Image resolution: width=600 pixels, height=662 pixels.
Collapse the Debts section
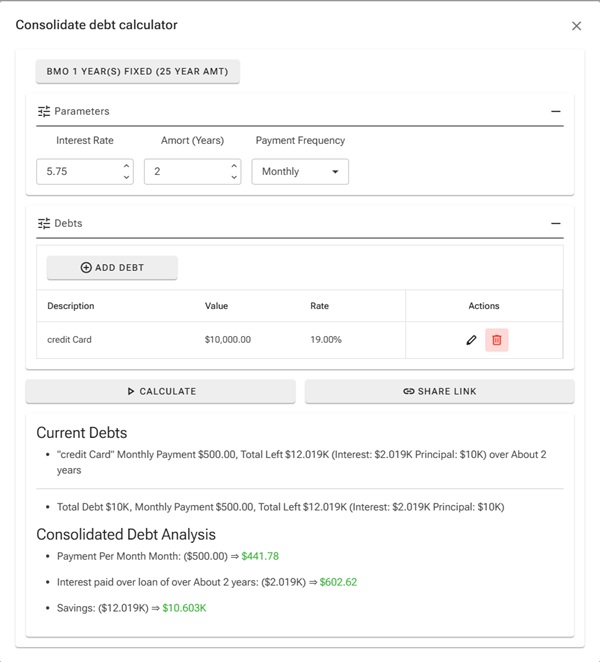556,223
